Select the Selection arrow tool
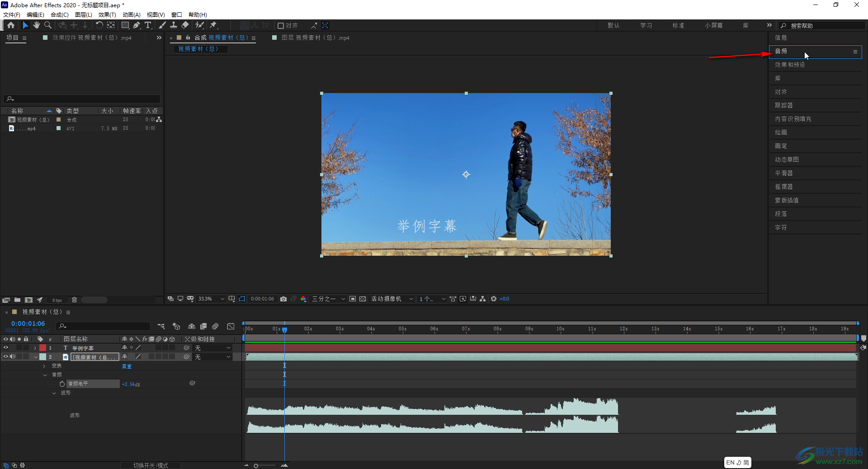868x469 pixels. [x=25, y=25]
